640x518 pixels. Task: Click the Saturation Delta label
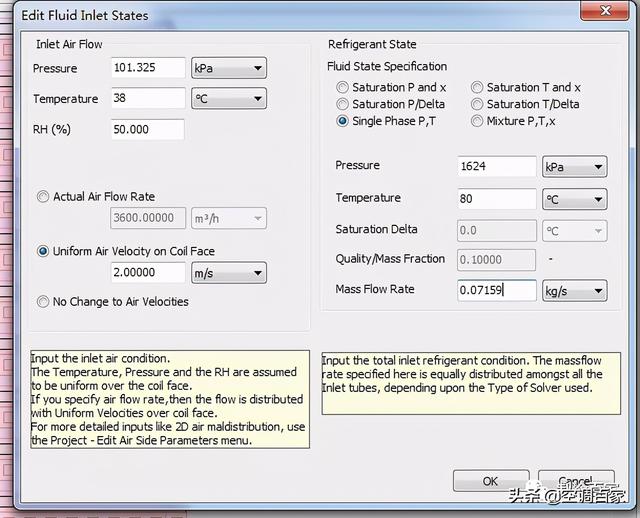[376, 229]
